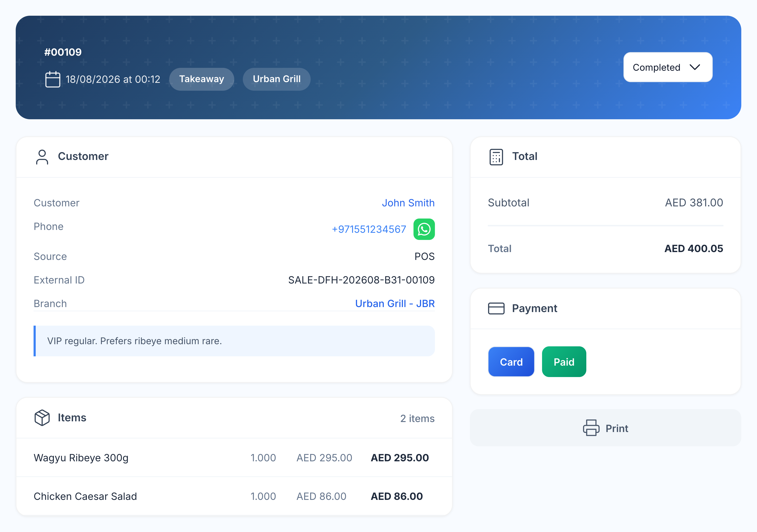Click the box icon next to Items
Viewport: 757px width, 532px height.
pyautogui.click(x=42, y=418)
